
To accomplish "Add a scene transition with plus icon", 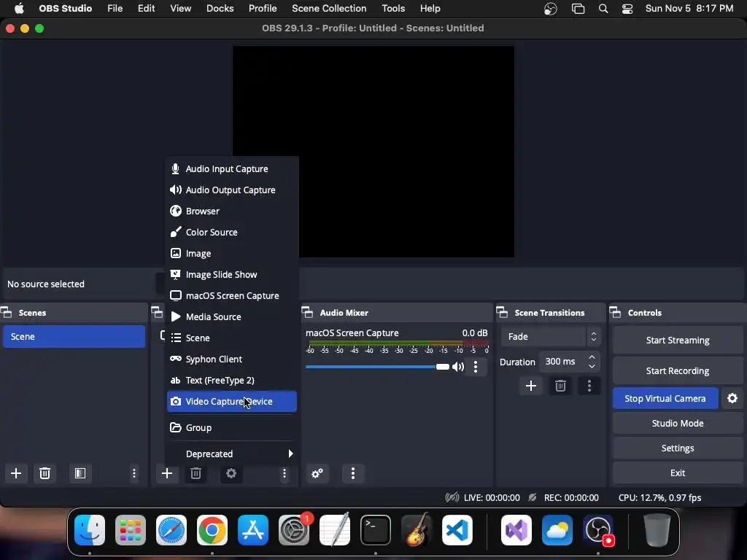I will 531,386.
